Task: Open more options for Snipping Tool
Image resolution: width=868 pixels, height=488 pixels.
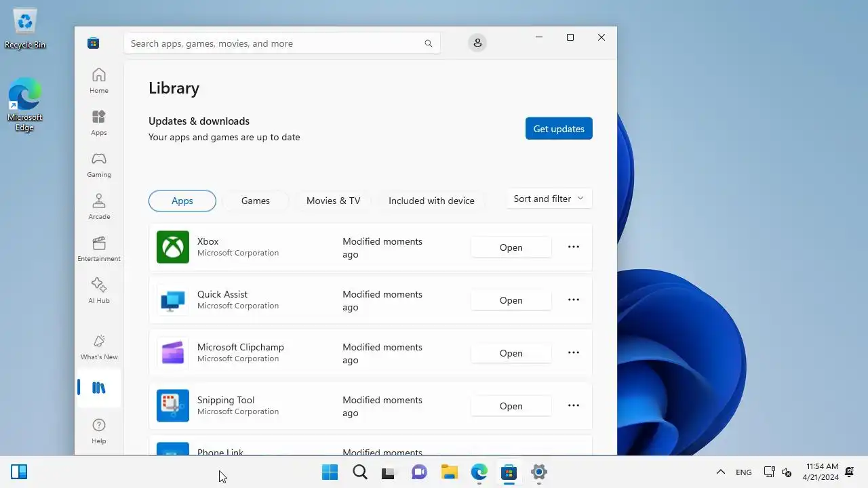Action: click(574, 405)
